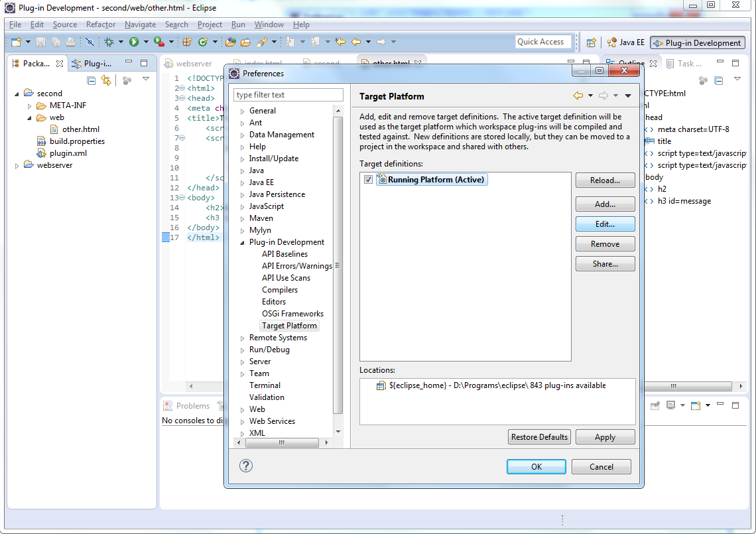This screenshot has height=534, width=756.
Task: Click the Debug bug icon
Action: [x=109, y=42]
